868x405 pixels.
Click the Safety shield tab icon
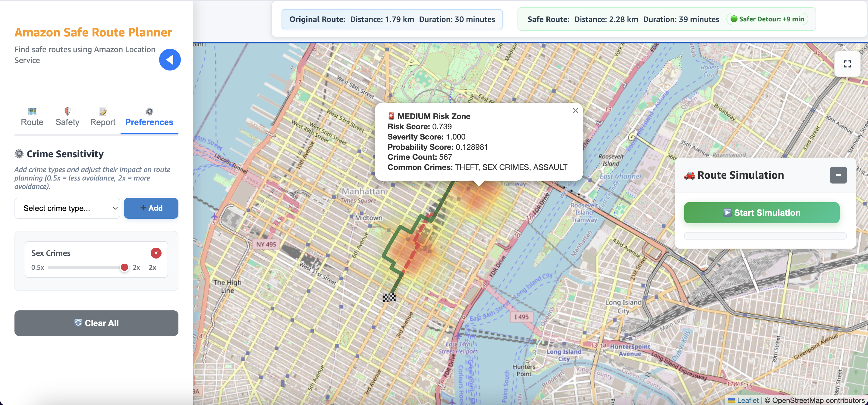coord(68,111)
